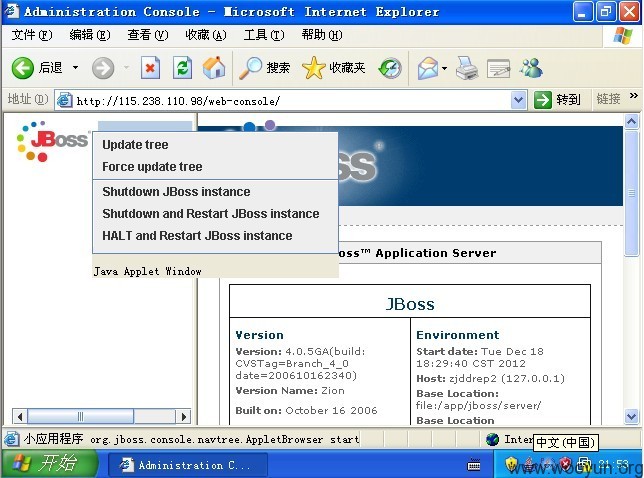Image resolution: width=644 pixels, height=478 pixels.
Task: Click the page vertical scrollbar up arrow
Action: (x=631, y=122)
